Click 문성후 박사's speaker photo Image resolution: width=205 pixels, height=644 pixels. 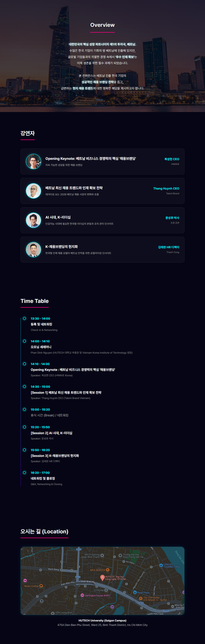click(33, 220)
